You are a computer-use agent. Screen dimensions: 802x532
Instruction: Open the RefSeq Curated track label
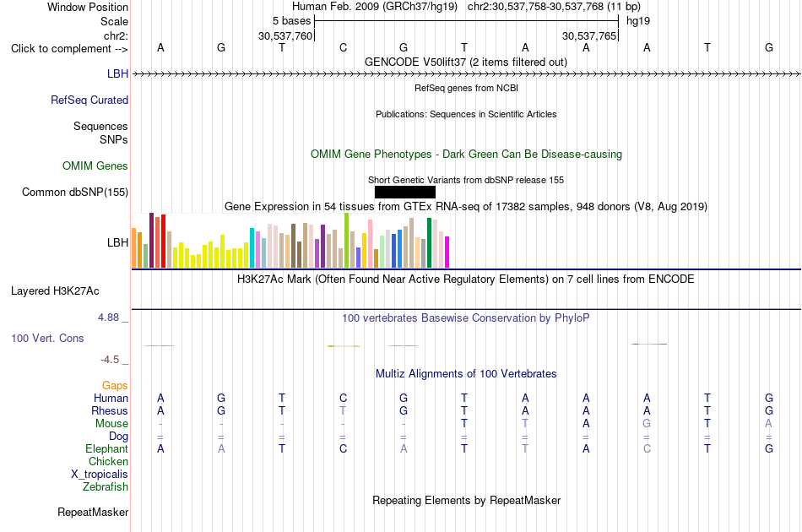pyautogui.click(x=89, y=100)
